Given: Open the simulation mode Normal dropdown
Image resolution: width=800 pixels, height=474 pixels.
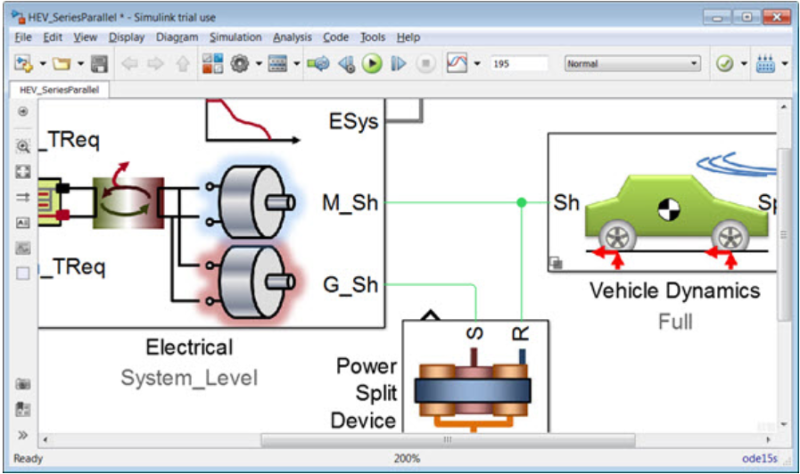Looking at the screenshot, I should (x=632, y=64).
